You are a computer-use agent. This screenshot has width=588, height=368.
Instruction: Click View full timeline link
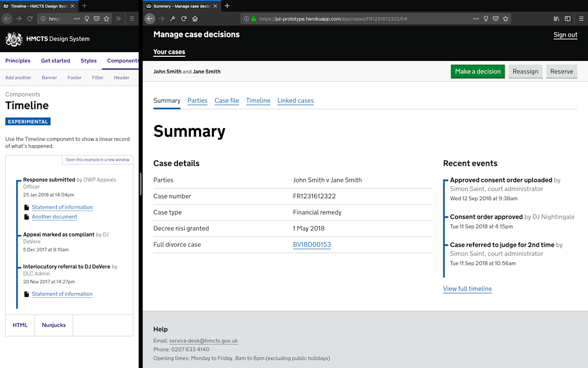tap(467, 289)
